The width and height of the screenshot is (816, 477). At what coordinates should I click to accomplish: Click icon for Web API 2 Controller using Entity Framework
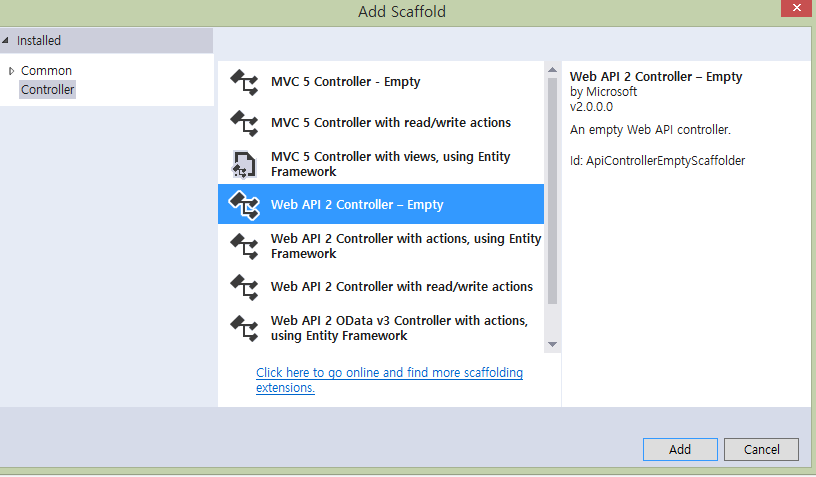(x=244, y=246)
